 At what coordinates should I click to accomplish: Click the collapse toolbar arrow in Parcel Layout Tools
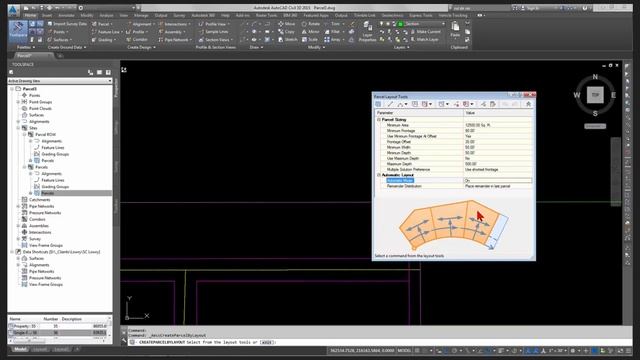point(529,104)
